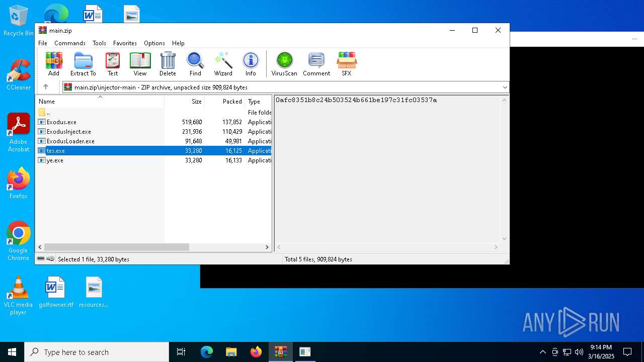Open the resources image file on desktop
644x362 pixels.
tap(94, 292)
